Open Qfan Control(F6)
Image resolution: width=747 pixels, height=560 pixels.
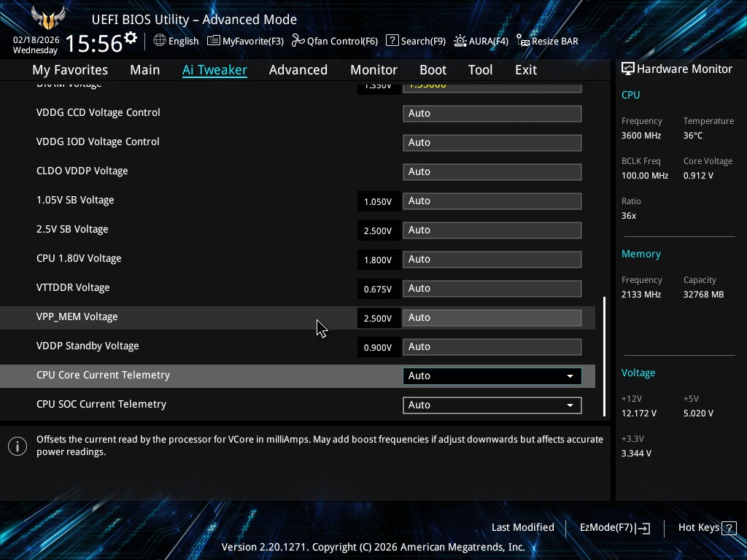(x=334, y=41)
